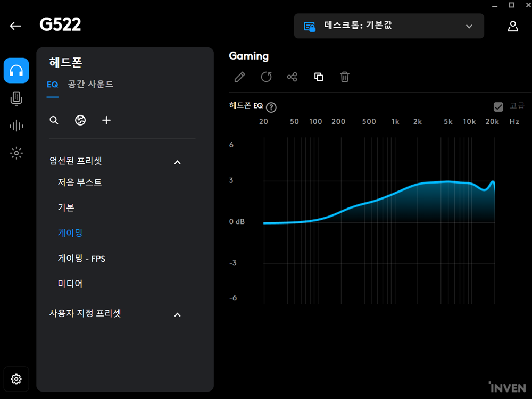
Task: Select the 게이밍 preset
Action: 70,233
